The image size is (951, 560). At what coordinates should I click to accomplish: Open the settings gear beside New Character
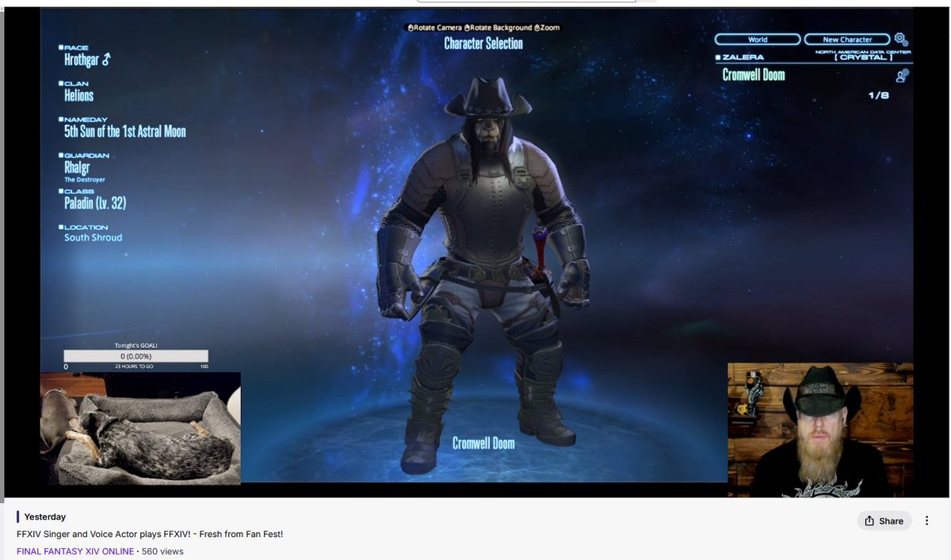pos(901,39)
